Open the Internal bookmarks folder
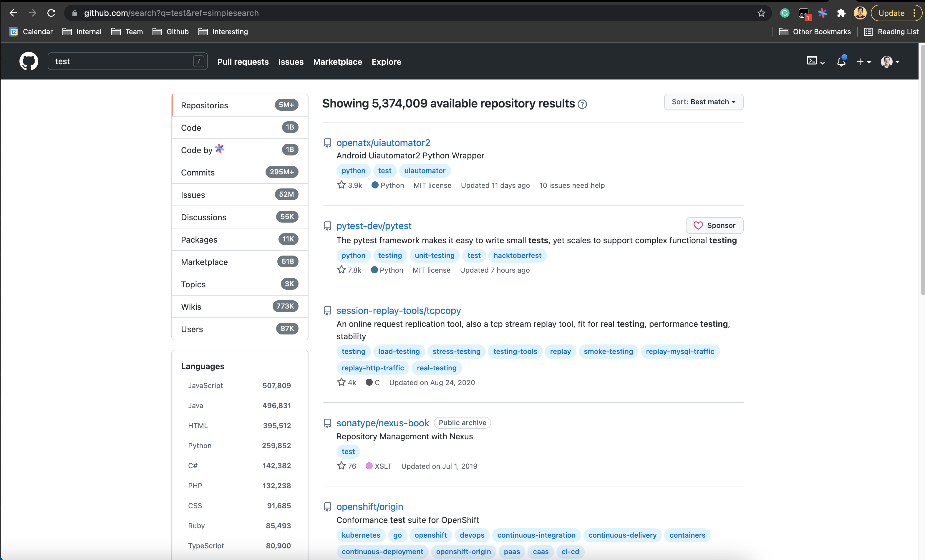 pyautogui.click(x=82, y=32)
